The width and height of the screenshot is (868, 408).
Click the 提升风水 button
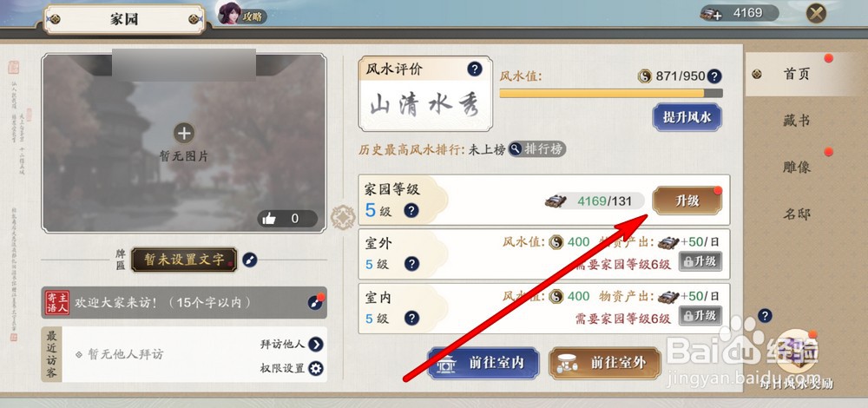[x=687, y=117]
